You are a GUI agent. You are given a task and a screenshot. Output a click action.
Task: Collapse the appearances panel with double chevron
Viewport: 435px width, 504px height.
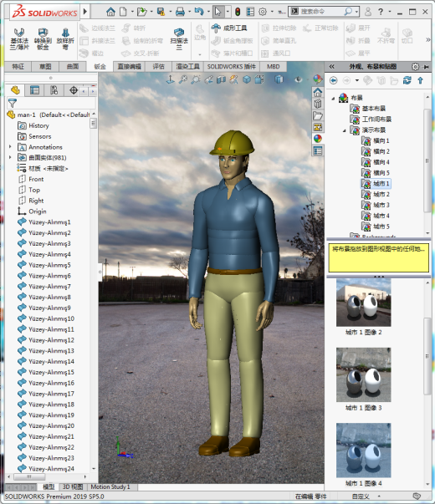pos(331,67)
